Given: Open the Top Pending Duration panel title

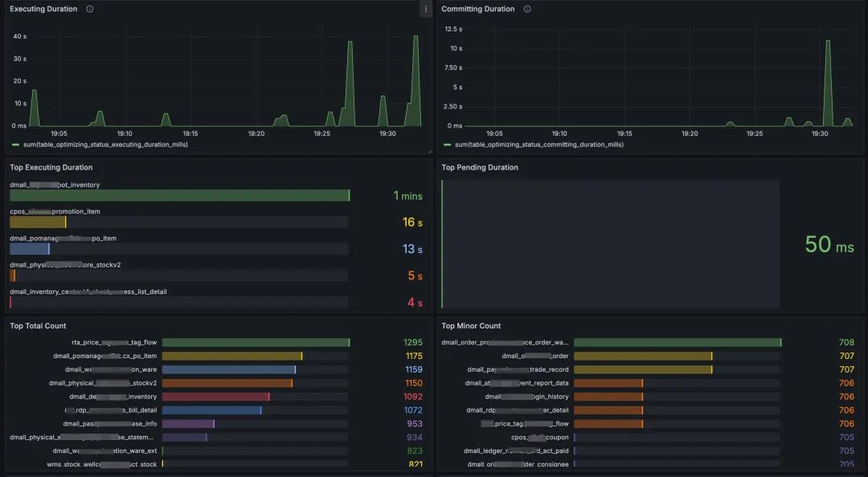Looking at the screenshot, I should point(479,167).
